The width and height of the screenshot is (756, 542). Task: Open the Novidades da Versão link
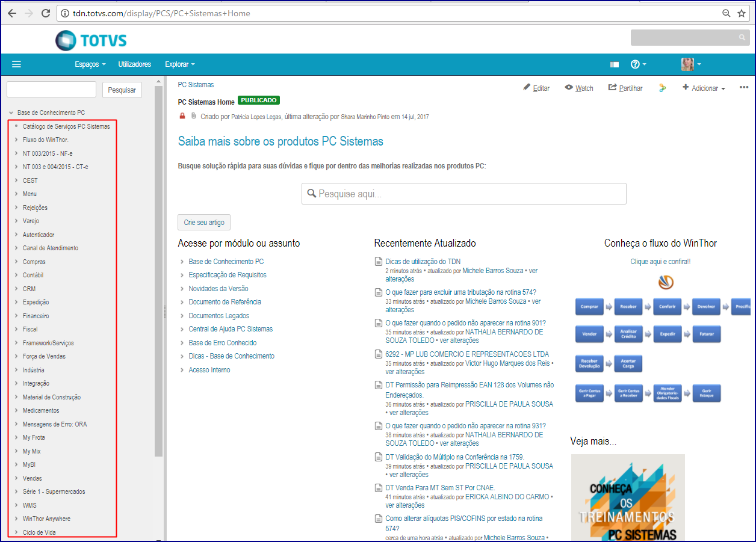point(218,289)
